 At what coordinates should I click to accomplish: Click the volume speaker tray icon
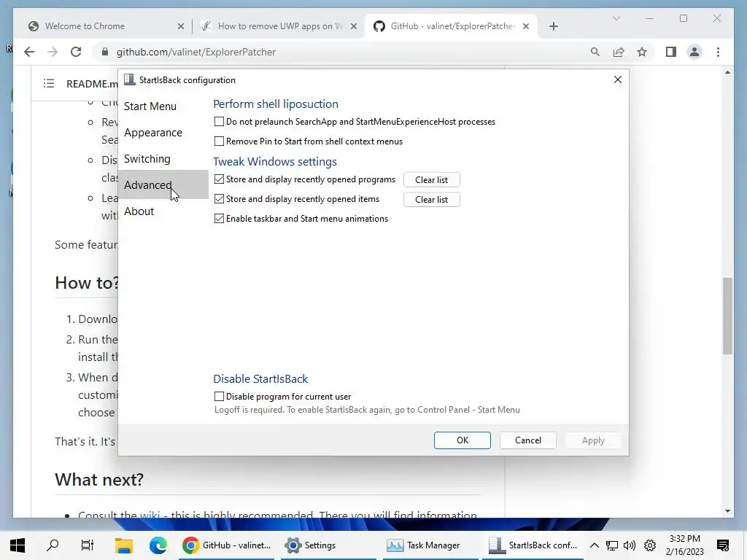pyautogui.click(x=630, y=545)
